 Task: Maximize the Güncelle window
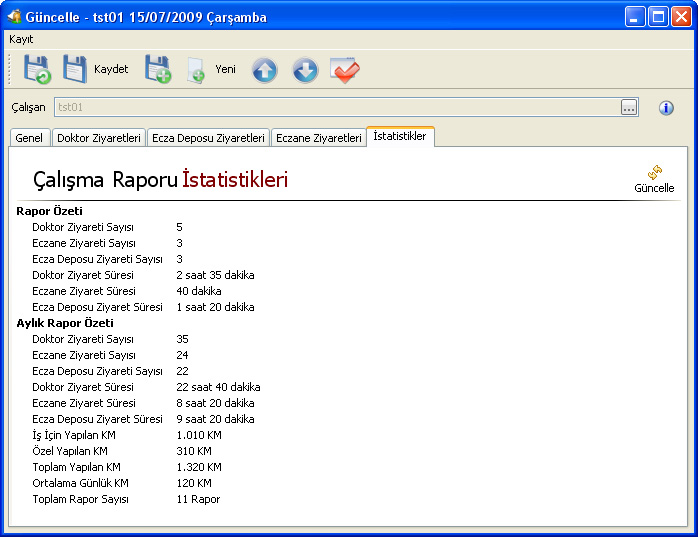[659, 16]
